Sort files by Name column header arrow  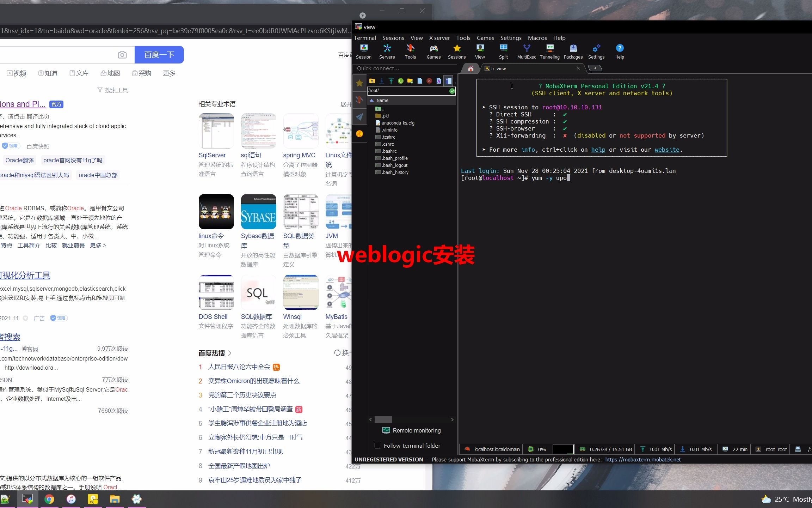pos(371,101)
